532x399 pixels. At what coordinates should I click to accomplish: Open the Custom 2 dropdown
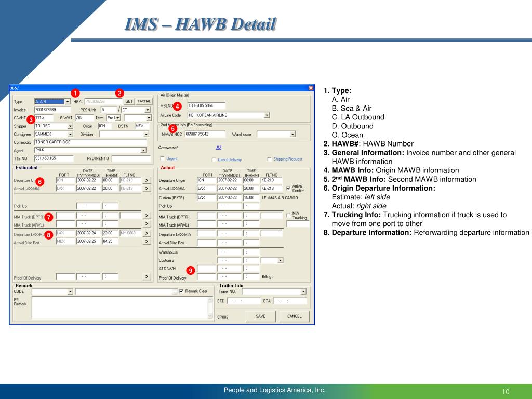coord(280,261)
